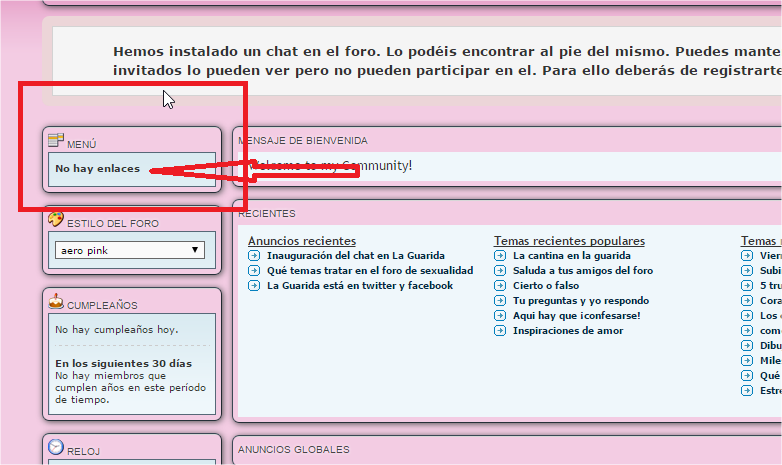This screenshot has height=465, width=782.
Task: Open the Anuncios recientes heading link
Action: [301, 241]
